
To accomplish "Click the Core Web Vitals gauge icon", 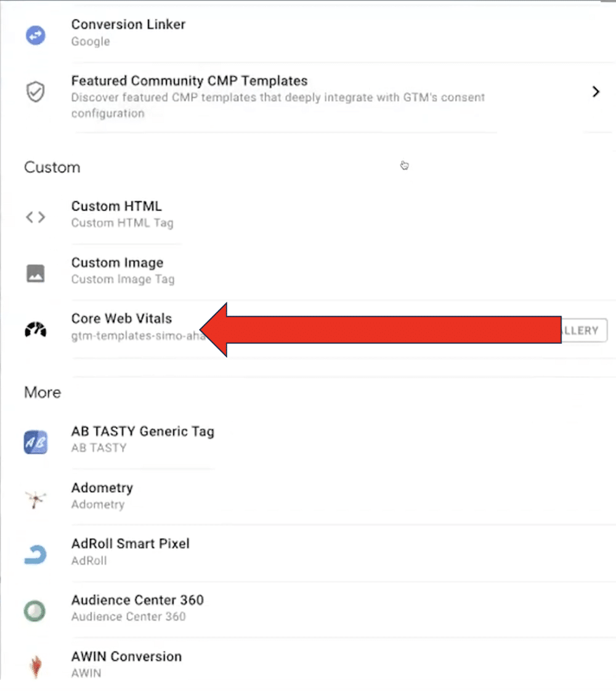I will click(35, 329).
